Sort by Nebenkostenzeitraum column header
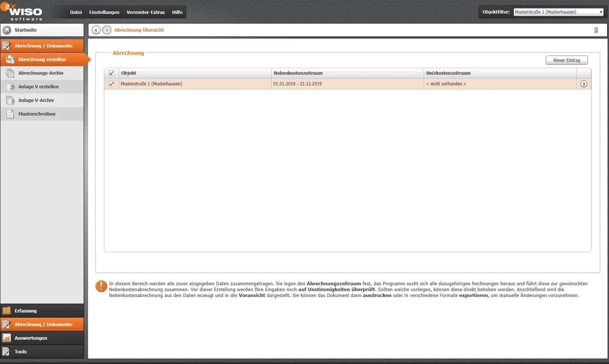The height and width of the screenshot is (364, 609). pyautogui.click(x=298, y=73)
